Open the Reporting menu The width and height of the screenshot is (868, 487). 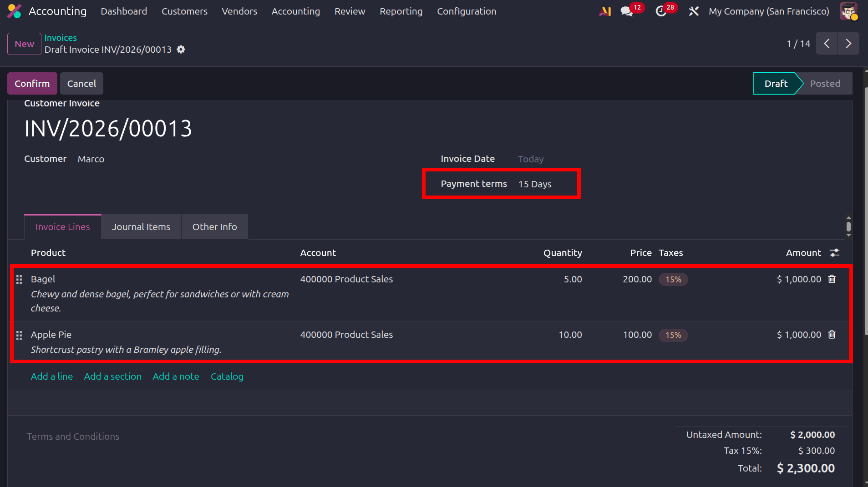(401, 11)
